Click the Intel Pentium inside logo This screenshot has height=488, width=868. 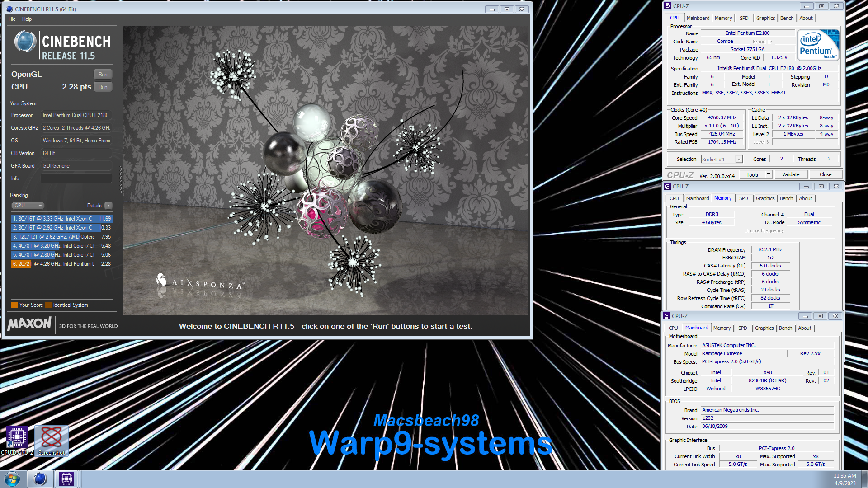coord(819,45)
